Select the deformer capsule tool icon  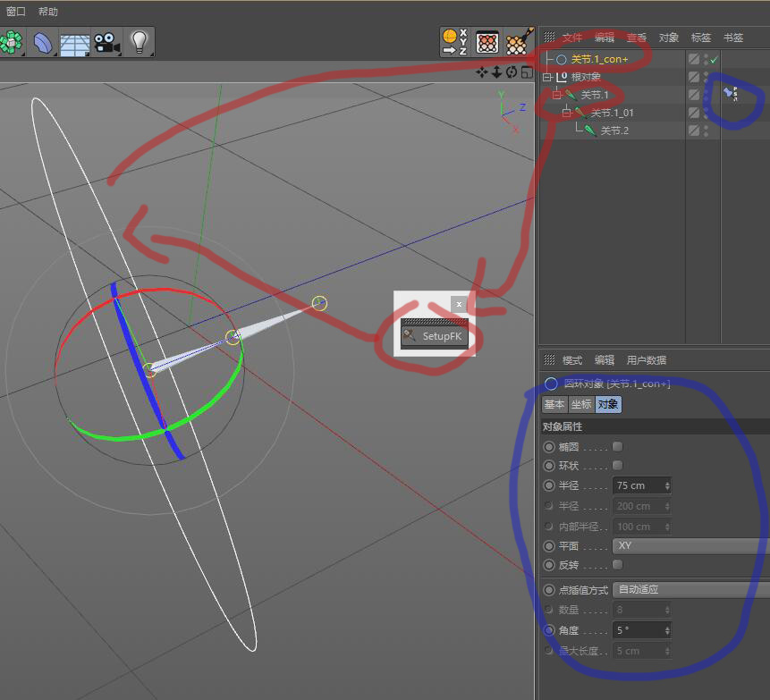[x=42, y=41]
